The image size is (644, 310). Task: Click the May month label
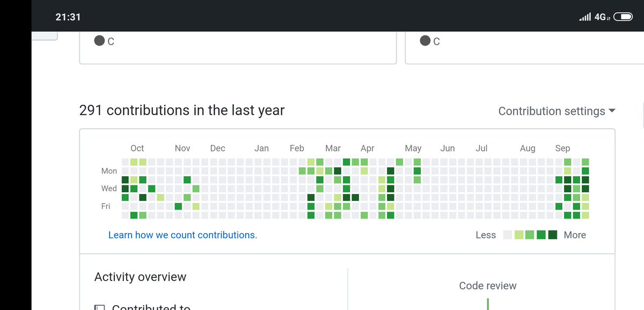click(413, 148)
